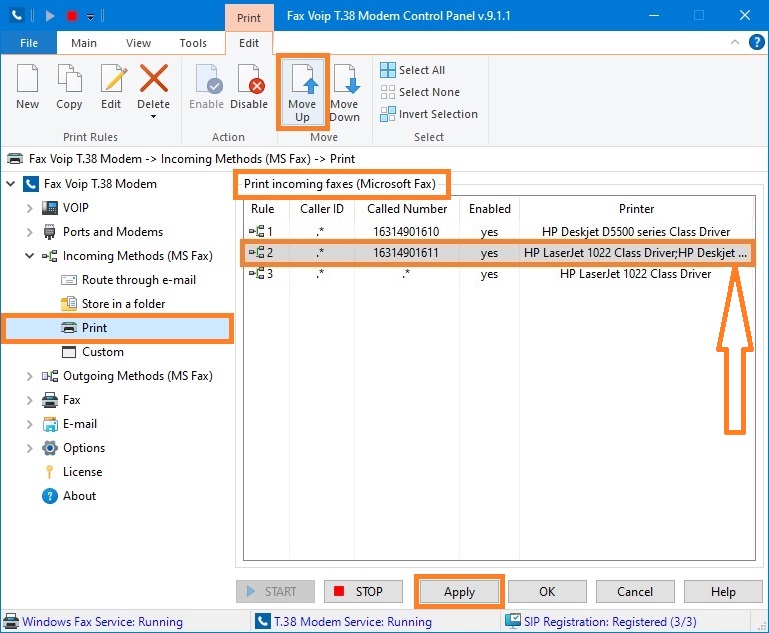Select rule 2 with number 16314901611
The height and width of the screenshot is (633, 769).
pos(499,253)
